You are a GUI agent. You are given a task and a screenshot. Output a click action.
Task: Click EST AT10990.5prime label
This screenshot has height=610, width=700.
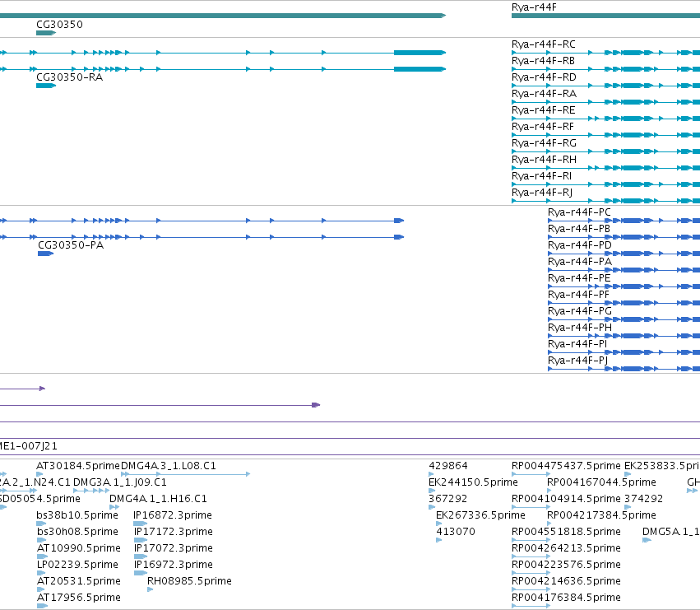pos(79,548)
